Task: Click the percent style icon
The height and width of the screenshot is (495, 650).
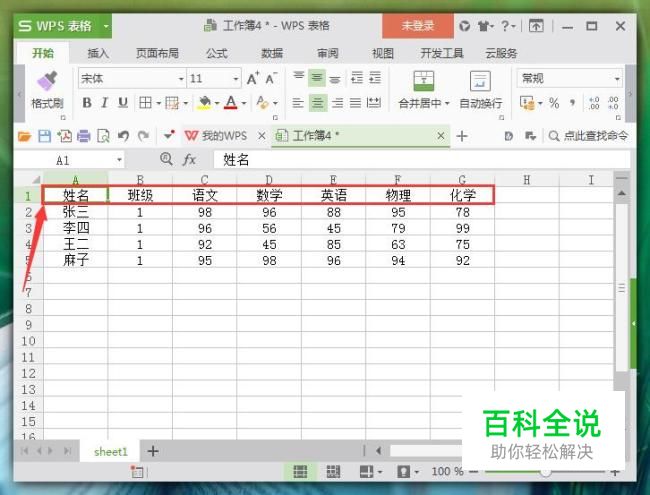Action: pos(554,103)
